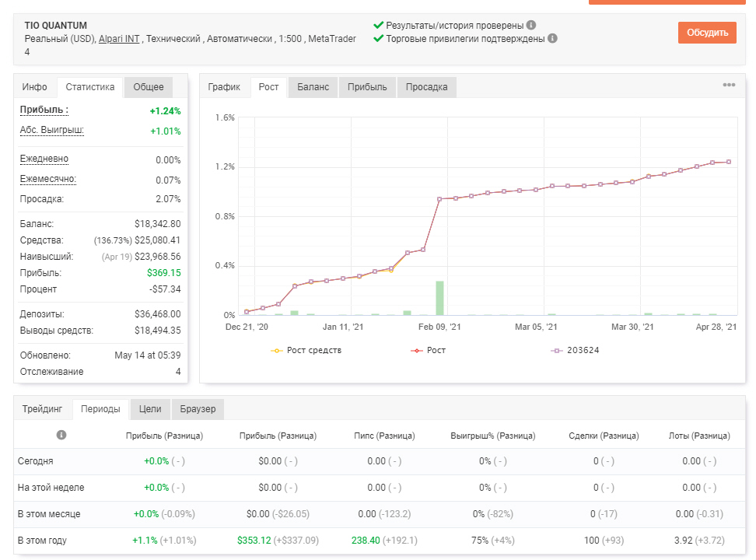Click the tall green bar at Feb 09
Screen dimensions: 756x560
point(439,298)
